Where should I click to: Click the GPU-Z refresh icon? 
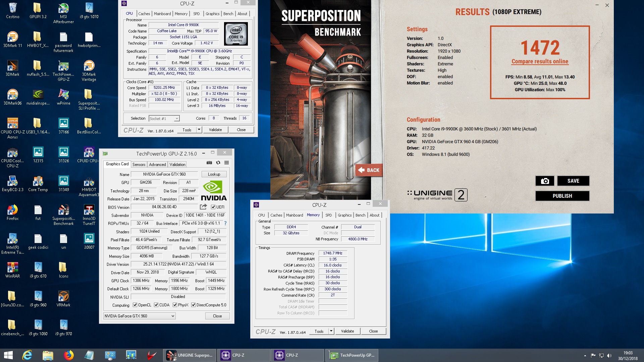pos(218,163)
